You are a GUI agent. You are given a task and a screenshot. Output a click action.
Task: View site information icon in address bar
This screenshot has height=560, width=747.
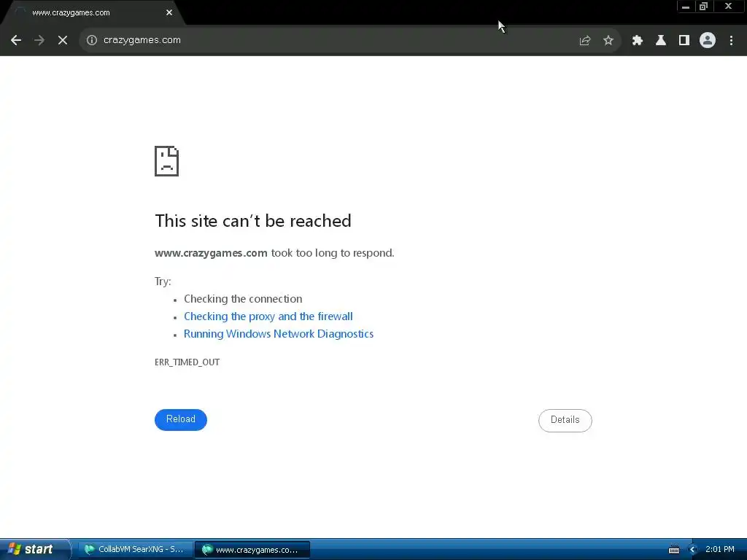(x=91, y=41)
